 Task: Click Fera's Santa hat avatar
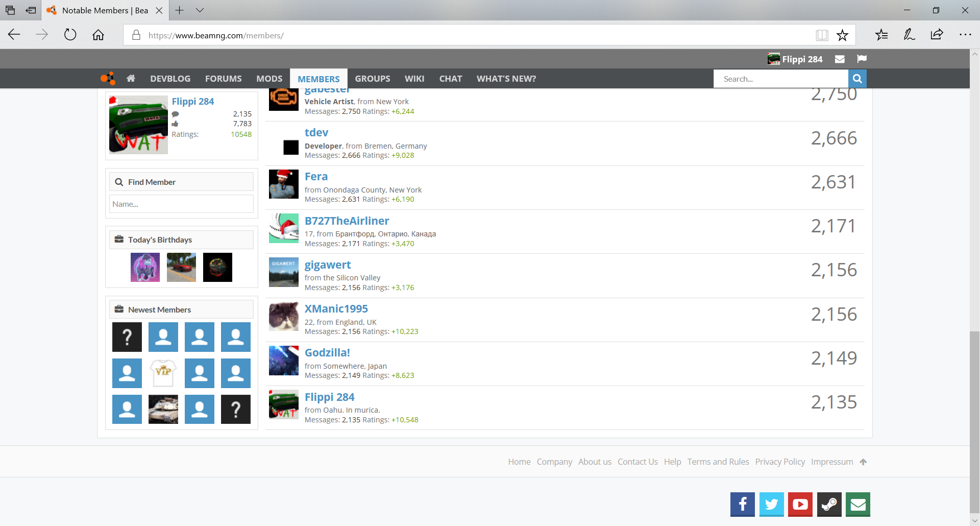pyautogui.click(x=284, y=184)
